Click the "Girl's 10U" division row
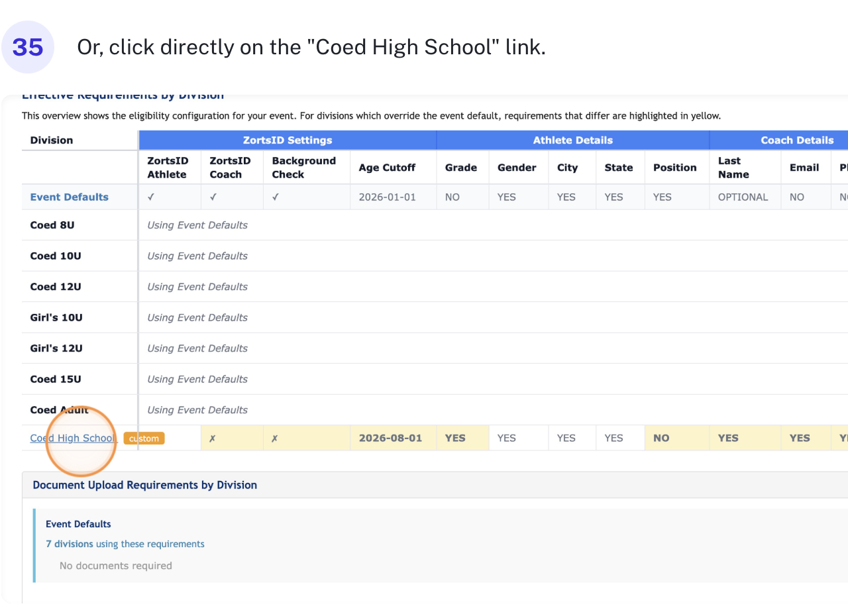848x616 pixels. pos(56,317)
